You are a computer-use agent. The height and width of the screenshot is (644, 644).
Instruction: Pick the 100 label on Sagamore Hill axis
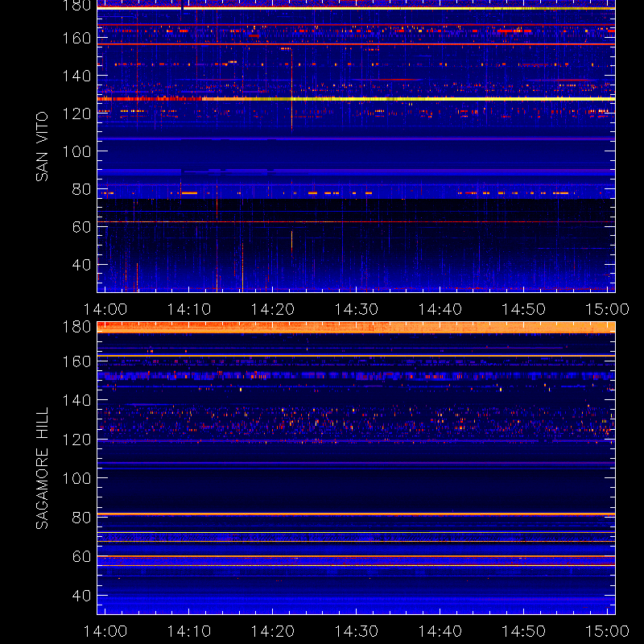(76, 478)
